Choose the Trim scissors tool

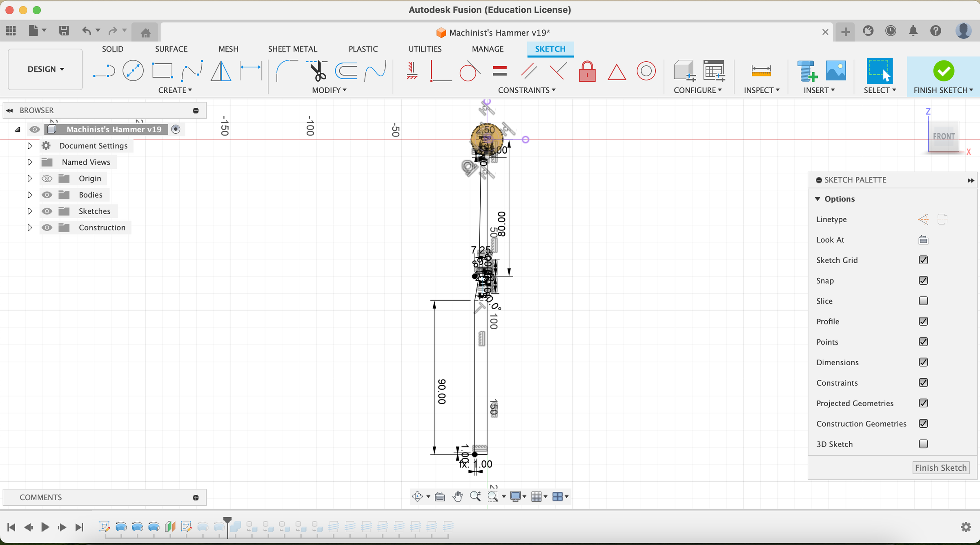317,71
